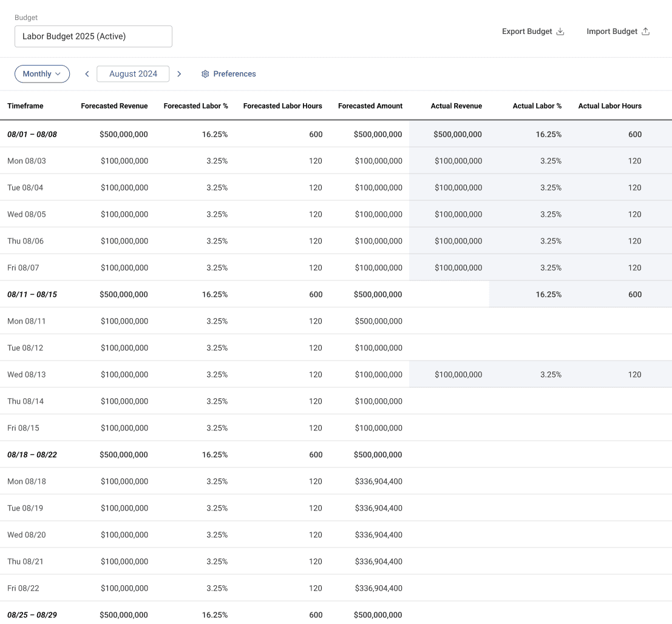Select the 08/11 – 08/15 week row
This screenshot has height=624, width=672.
pos(32,294)
